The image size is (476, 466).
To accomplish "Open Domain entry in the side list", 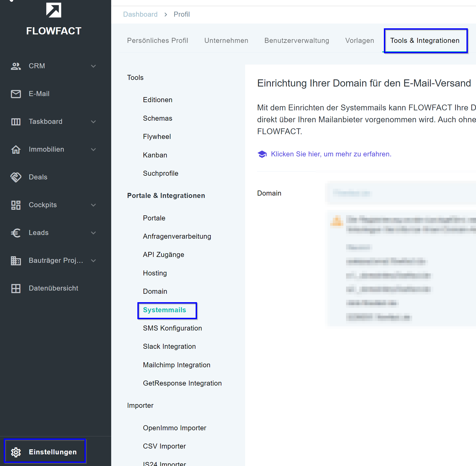I will (x=155, y=291).
